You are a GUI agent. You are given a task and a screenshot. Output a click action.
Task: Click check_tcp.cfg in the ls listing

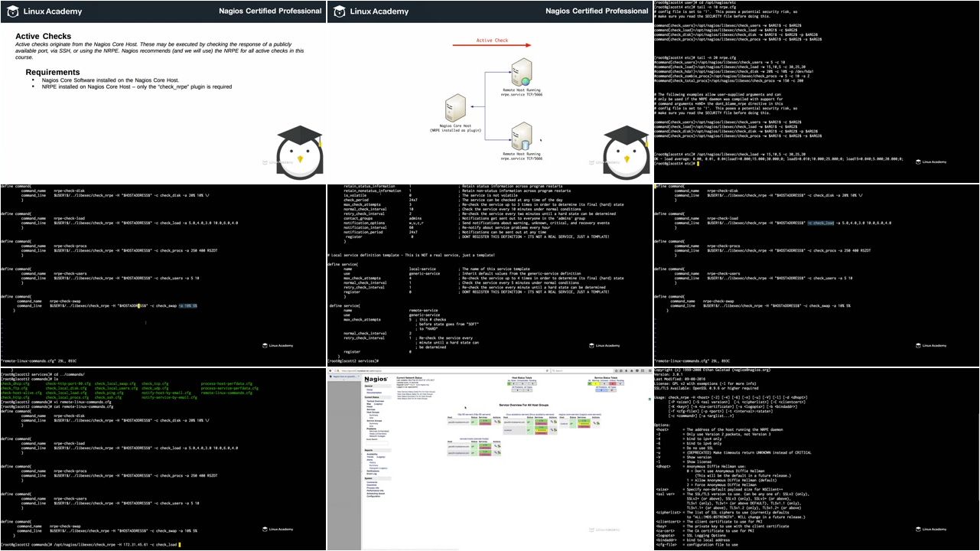click(155, 383)
